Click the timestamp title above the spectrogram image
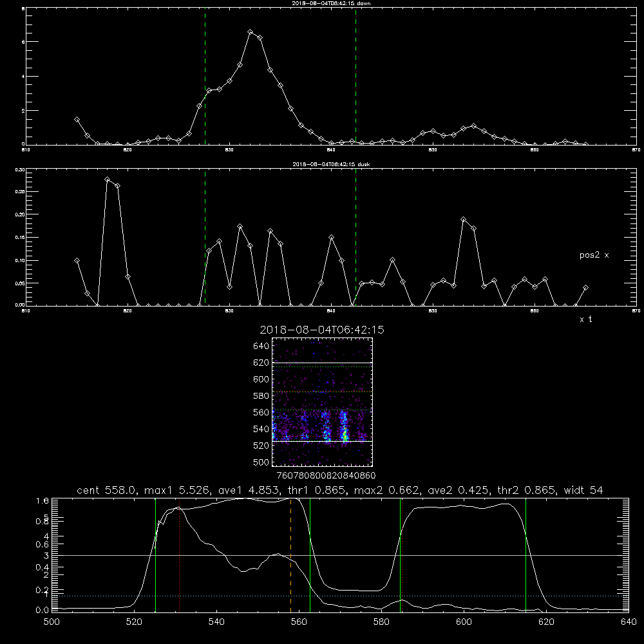The width and height of the screenshot is (644, 644). pos(322,330)
